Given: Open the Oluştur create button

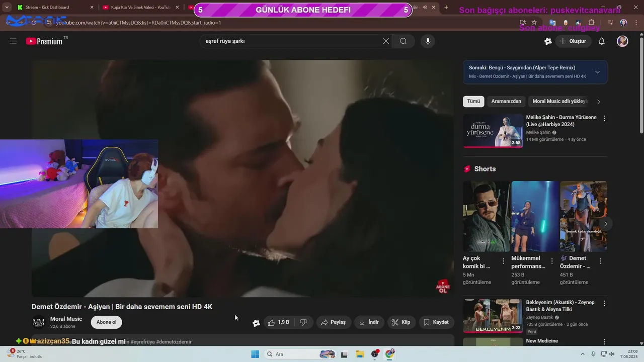Looking at the screenshot, I should (573, 41).
